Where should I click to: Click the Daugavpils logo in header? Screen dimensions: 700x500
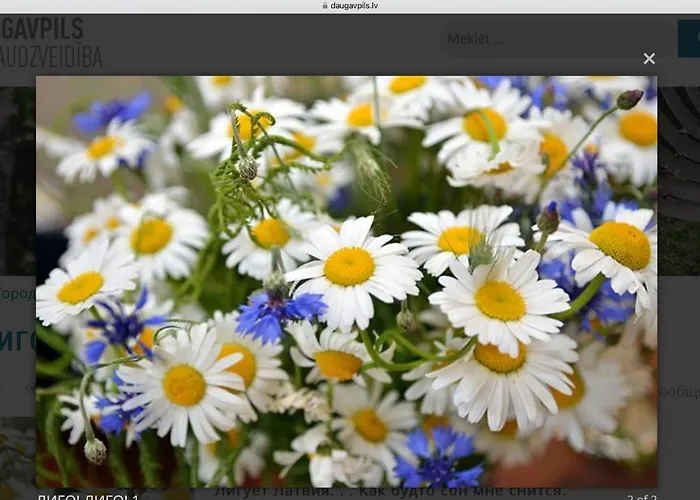[x=51, y=42]
